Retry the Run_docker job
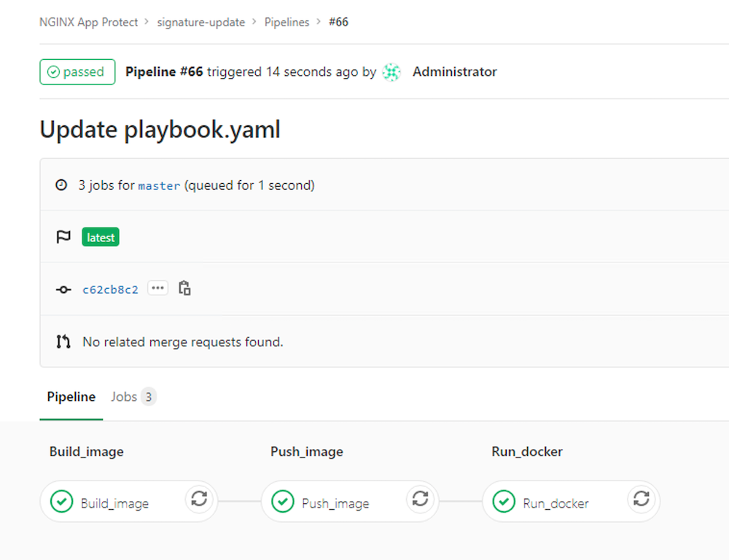Viewport: 729px width, 560px height. click(x=641, y=499)
